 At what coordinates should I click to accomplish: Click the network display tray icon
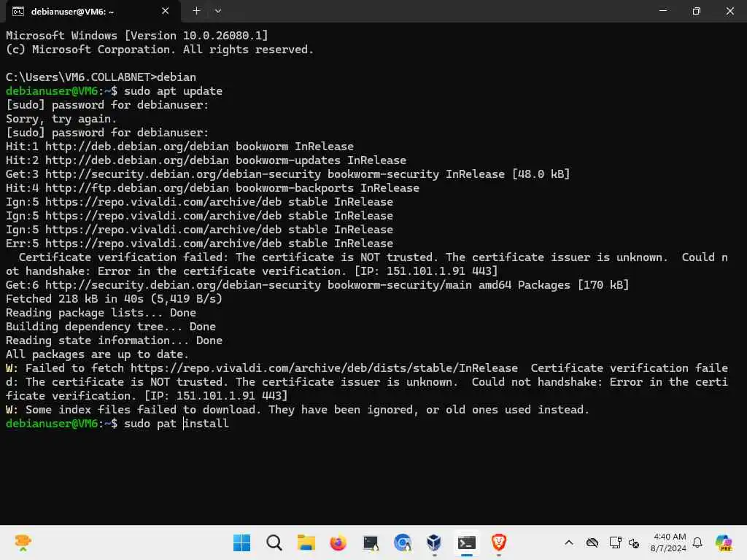(x=615, y=542)
